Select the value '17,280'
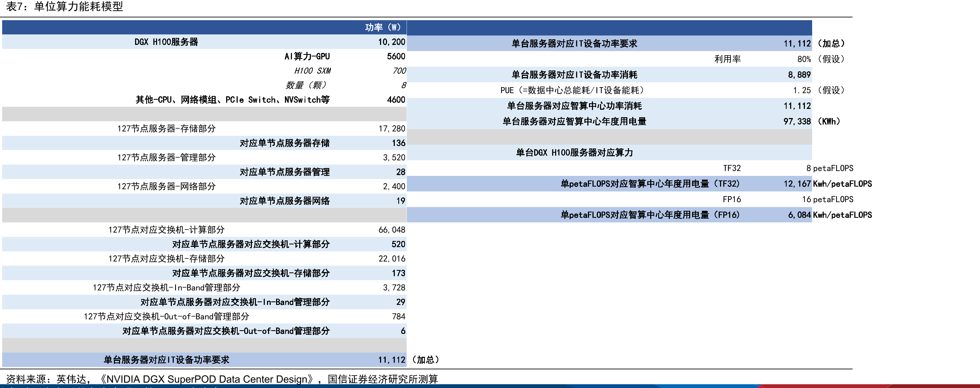Viewport: 980px width, 388px height. coord(392,129)
